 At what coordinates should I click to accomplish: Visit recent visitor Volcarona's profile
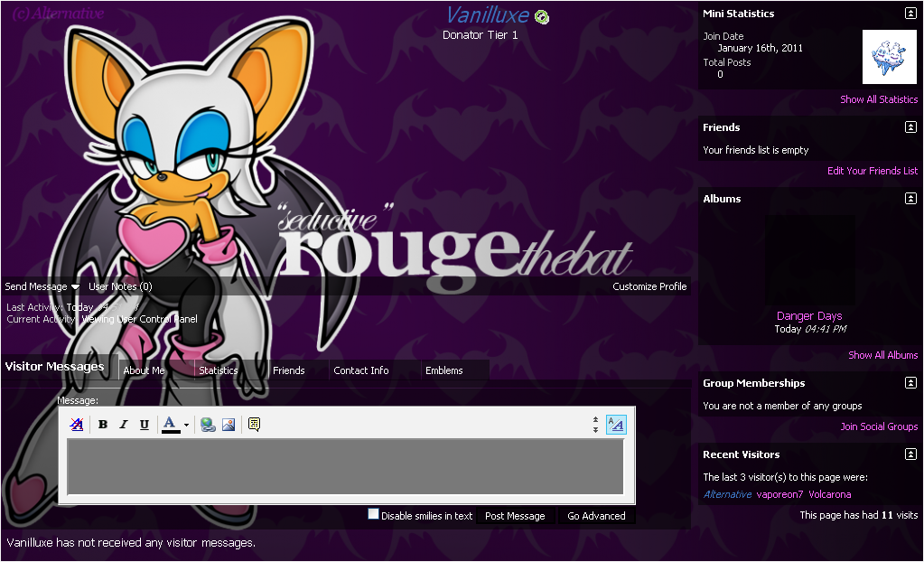[830, 494]
